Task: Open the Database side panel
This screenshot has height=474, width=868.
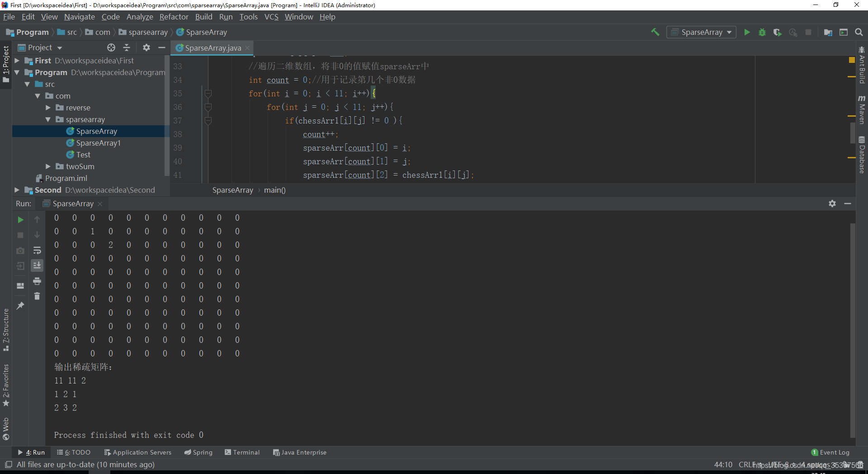Action: 862,155
